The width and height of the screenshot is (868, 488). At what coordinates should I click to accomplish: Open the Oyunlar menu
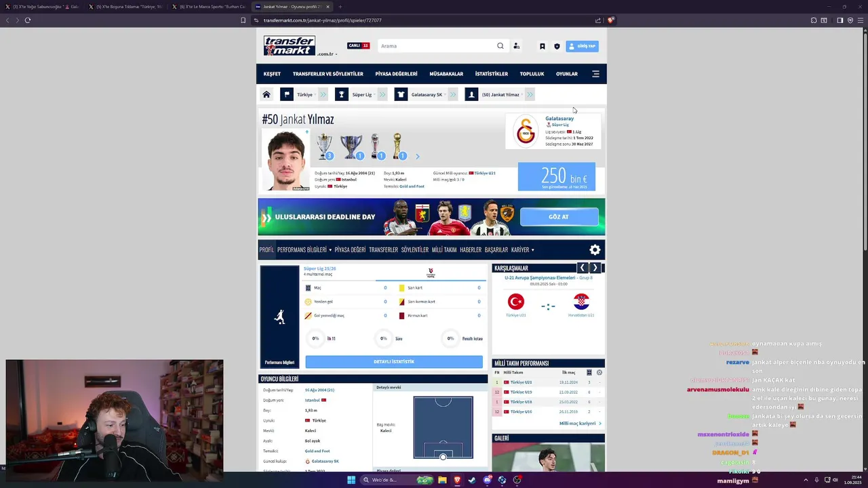[x=567, y=74]
